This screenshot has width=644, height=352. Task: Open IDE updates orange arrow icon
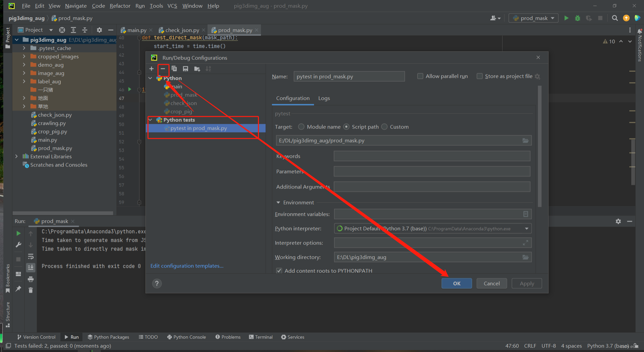tap(626, 18)
